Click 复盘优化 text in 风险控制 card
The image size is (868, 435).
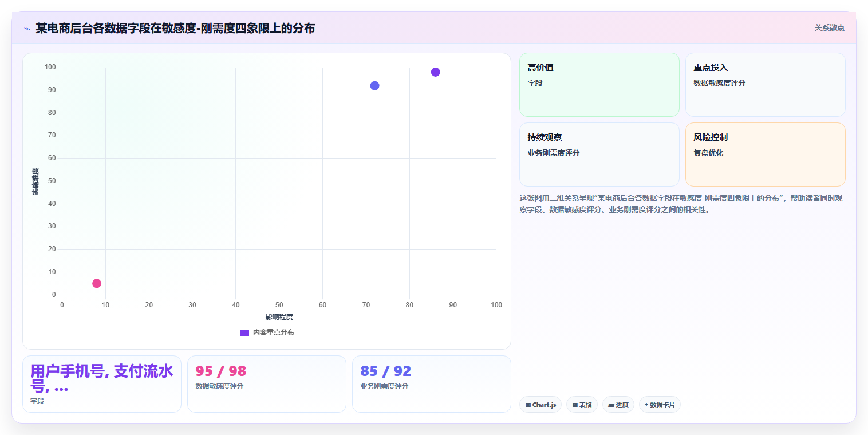[x=708, y=153]
